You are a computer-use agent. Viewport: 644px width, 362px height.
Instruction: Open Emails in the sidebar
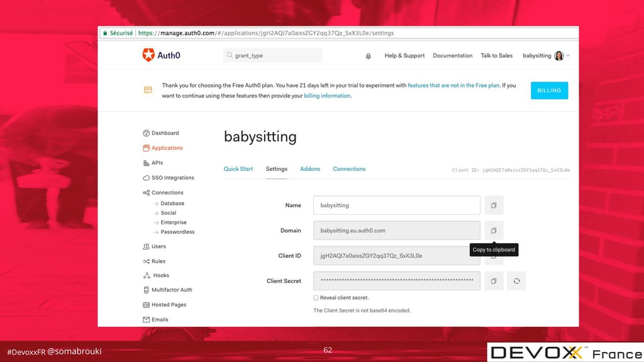point(160,319)
